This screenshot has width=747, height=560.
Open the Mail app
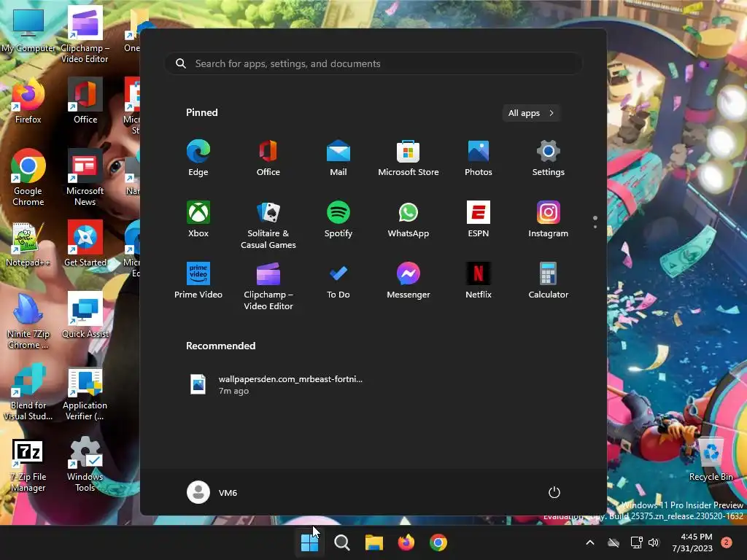tap(338, 158)
